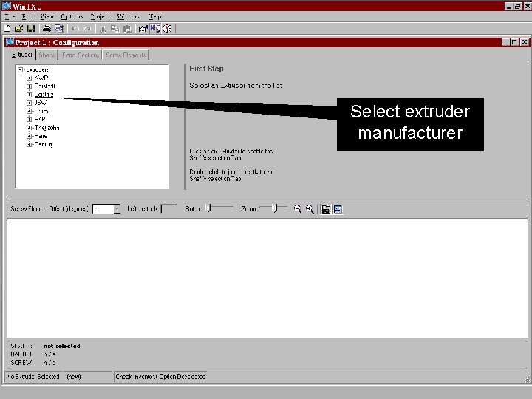Screen dimensions: 532x399
Task: Expand the JSW tree node
Action: coord(29,103)
